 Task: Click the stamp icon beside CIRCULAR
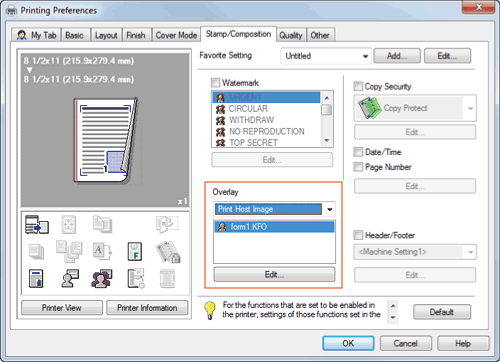[220, 109]
